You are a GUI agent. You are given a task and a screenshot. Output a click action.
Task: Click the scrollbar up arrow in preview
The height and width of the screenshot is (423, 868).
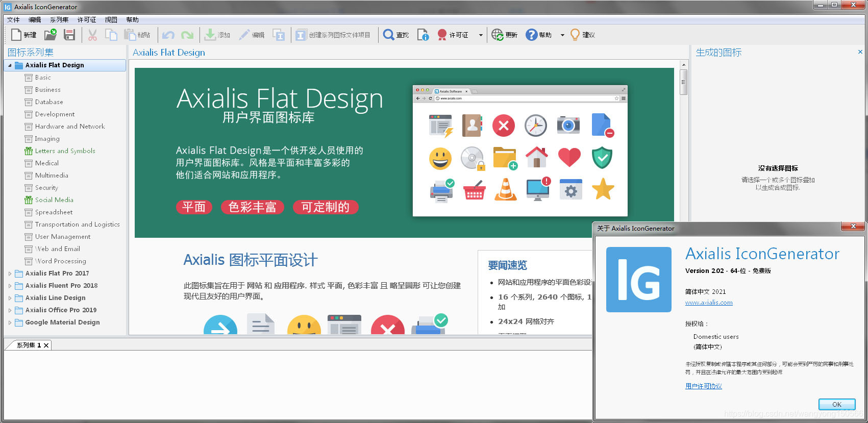pos(684,65)
